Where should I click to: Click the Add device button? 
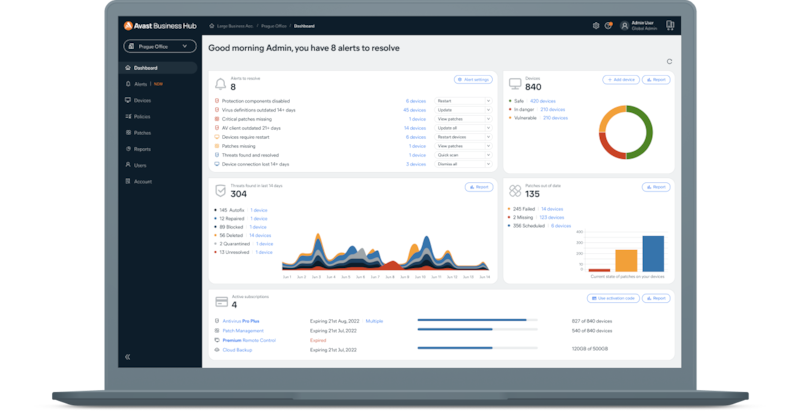(620, 79)
